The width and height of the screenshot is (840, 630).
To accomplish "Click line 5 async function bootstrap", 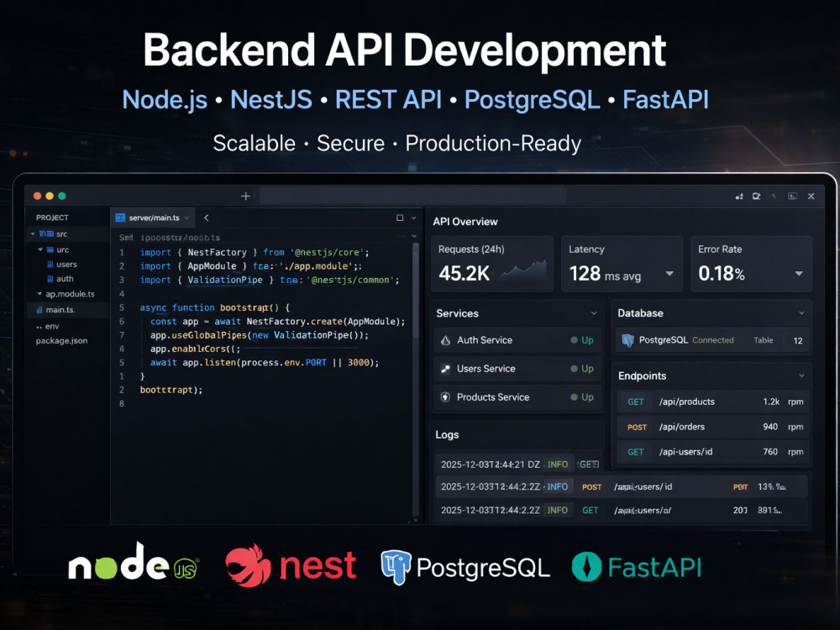I will (214, 307).
